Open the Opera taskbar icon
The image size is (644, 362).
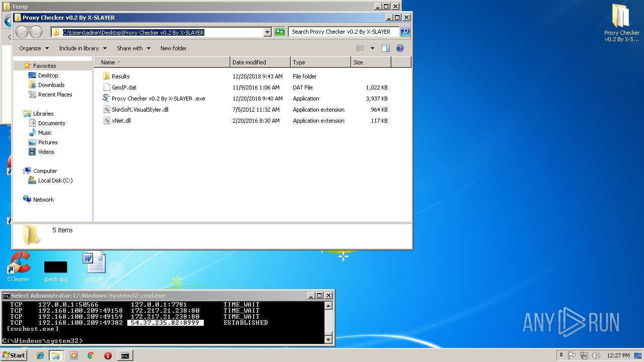(108, 355)
